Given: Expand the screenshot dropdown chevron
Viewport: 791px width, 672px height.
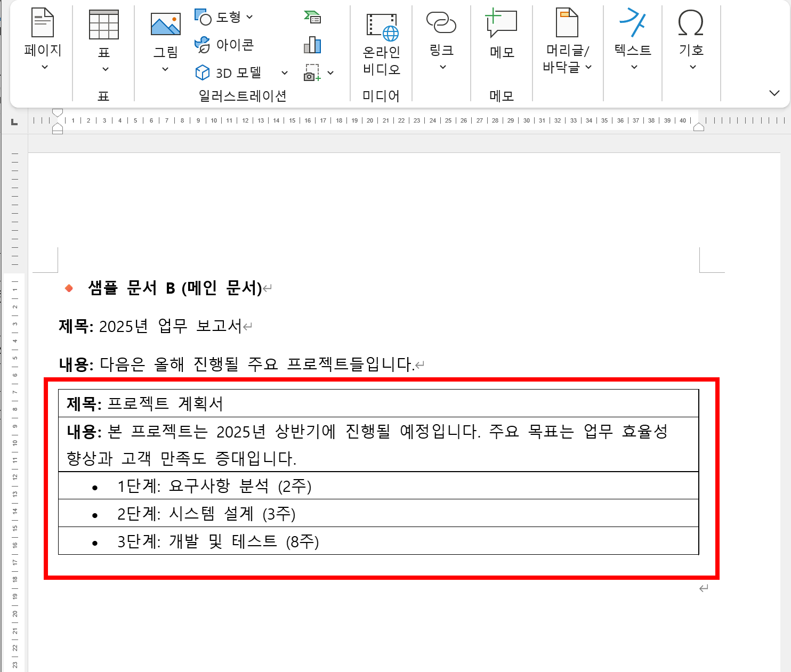Looking at the screenshot, I should click(x=330, y=72).
